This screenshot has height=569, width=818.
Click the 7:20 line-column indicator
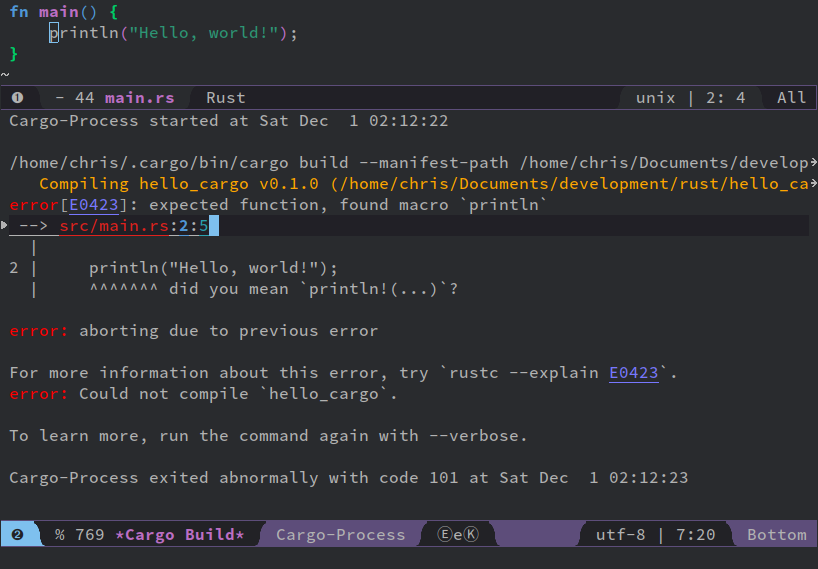click(x=695, y=535)
